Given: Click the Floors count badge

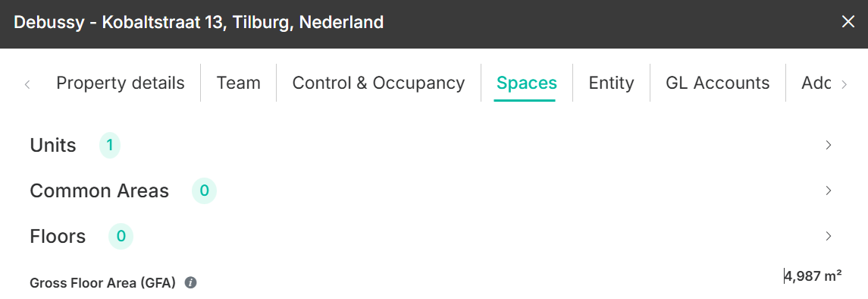Looking at the screenshot, I should [121, 237].
